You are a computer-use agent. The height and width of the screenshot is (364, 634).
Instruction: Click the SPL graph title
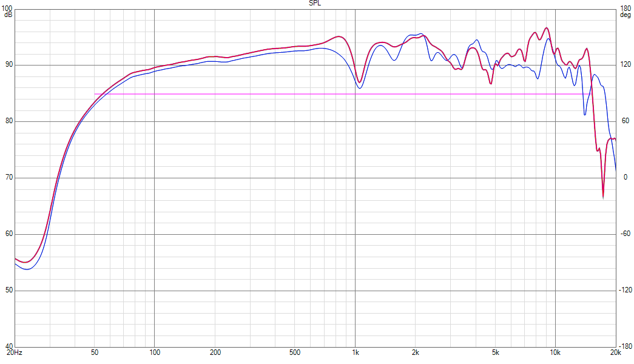(x=315, y=3)
